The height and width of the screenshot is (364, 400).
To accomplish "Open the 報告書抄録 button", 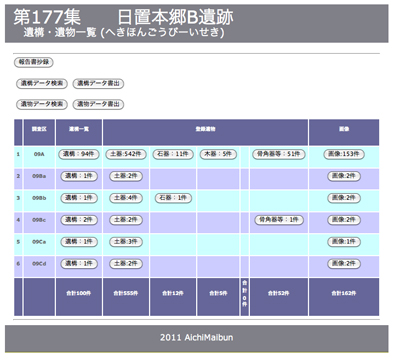I will click(x=33, y=62).
